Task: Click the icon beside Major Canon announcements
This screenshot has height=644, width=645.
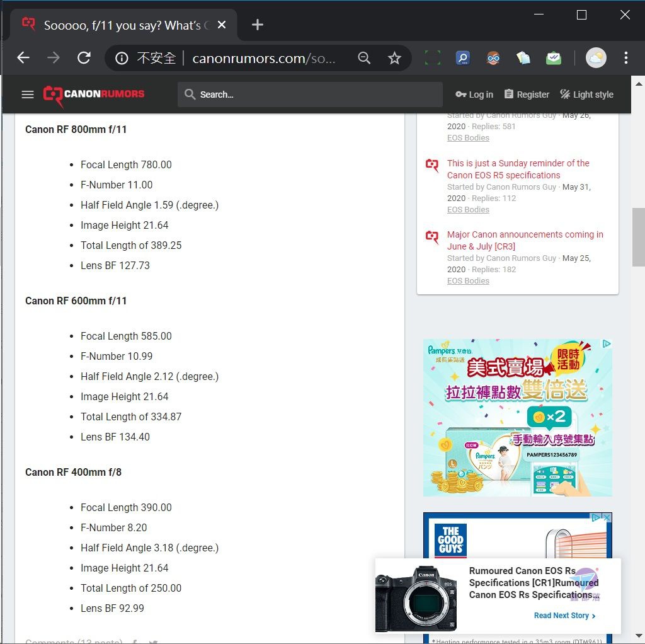Action: pyautogui.click(x=432, y=236)
